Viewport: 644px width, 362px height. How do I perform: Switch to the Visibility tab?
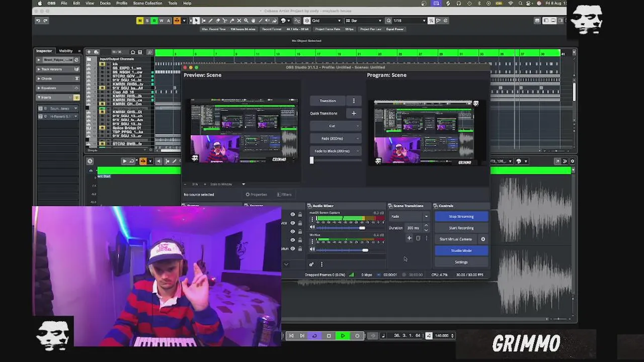66,51
